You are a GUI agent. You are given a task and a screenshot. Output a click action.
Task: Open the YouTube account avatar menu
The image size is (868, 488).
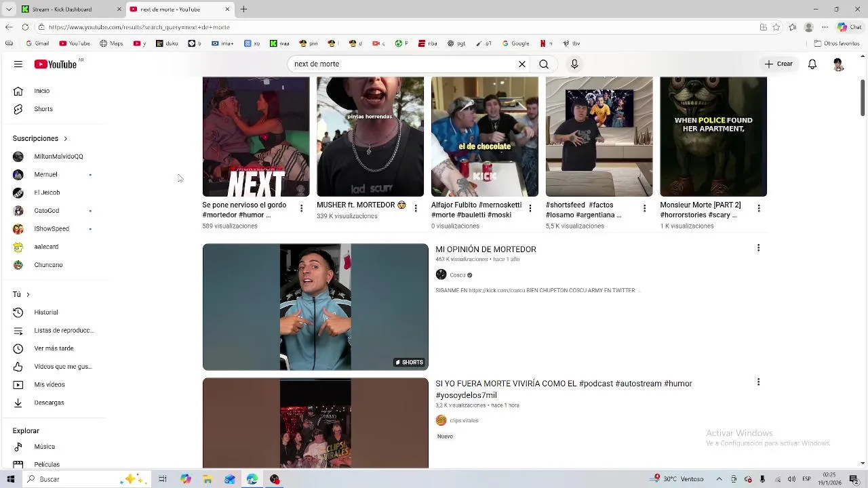[x=838, y=64]
